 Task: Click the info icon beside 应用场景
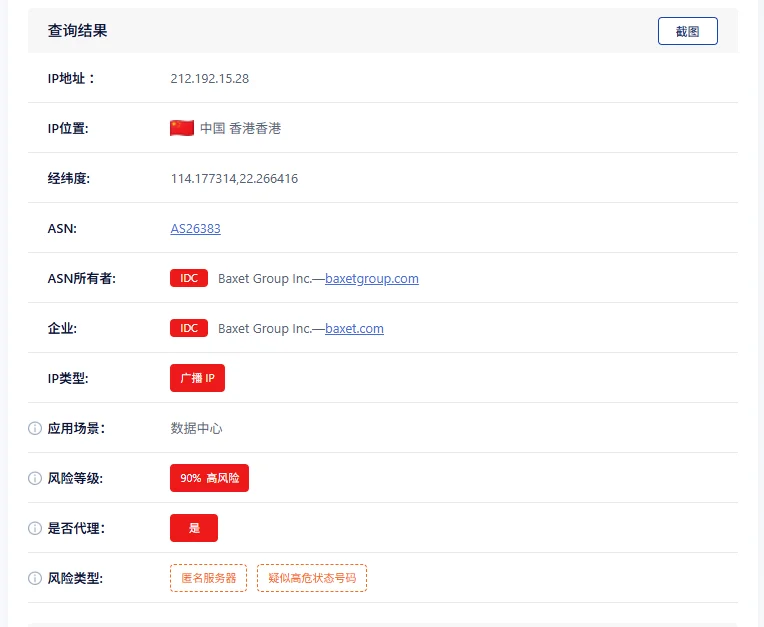pos(35,428)
